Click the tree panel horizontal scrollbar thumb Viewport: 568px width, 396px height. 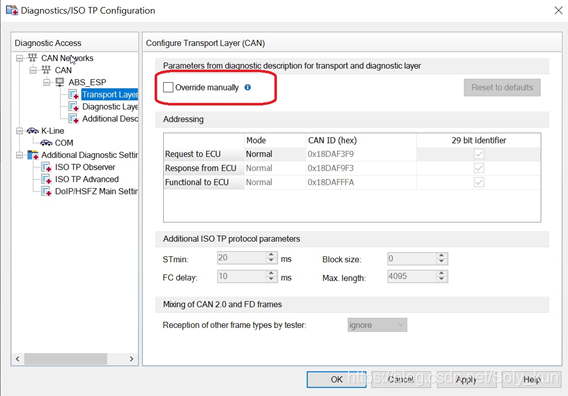pyautogui.click(x=66, y=359)
